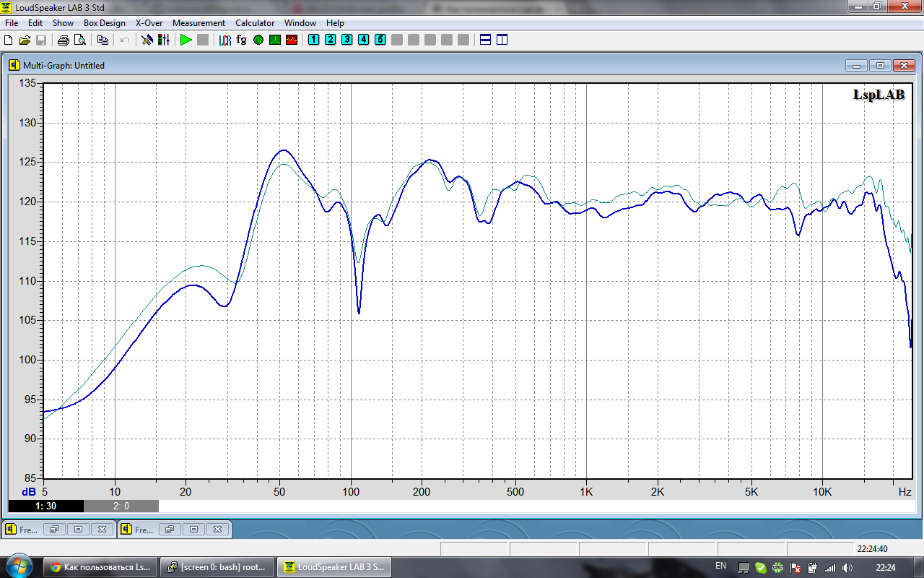
Task: Open the Window menu
Action: [300, 23]
